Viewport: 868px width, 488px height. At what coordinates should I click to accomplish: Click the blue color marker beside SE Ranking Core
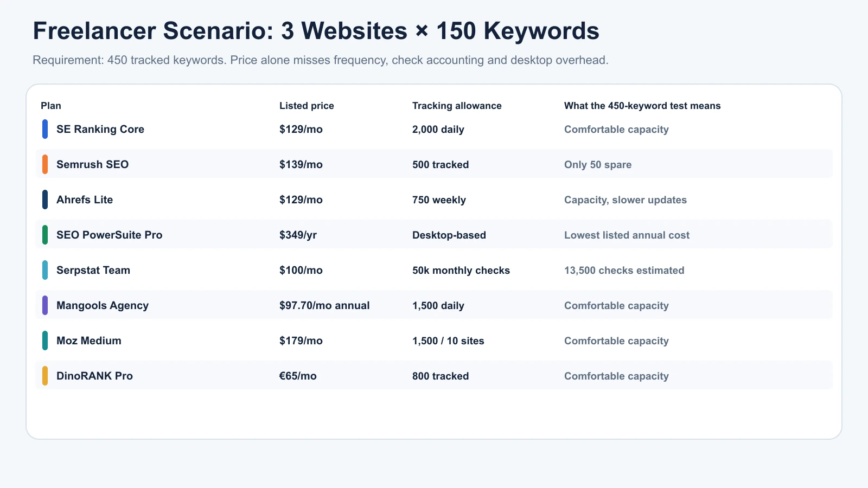click(45, 129)
